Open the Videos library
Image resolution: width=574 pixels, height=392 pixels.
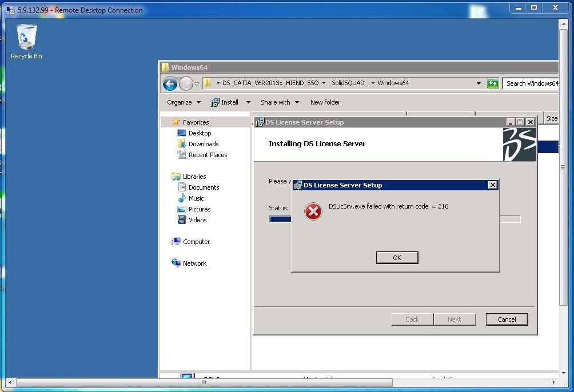coord(197,220)
